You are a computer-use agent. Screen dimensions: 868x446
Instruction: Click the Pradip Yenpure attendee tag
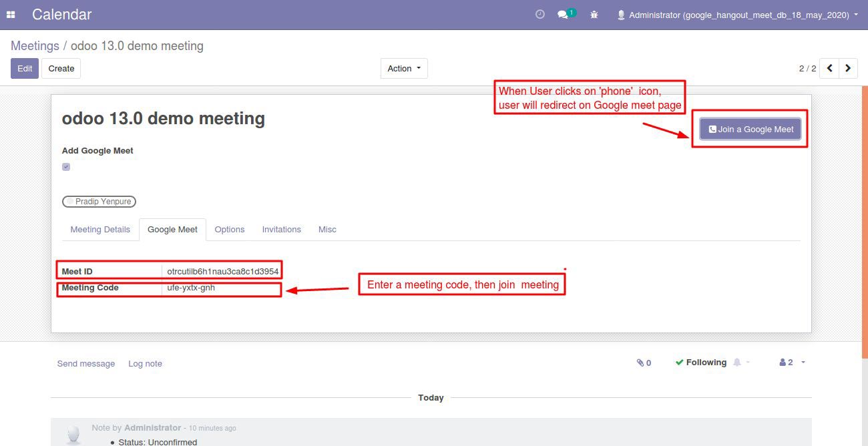(x=99, y=201)
